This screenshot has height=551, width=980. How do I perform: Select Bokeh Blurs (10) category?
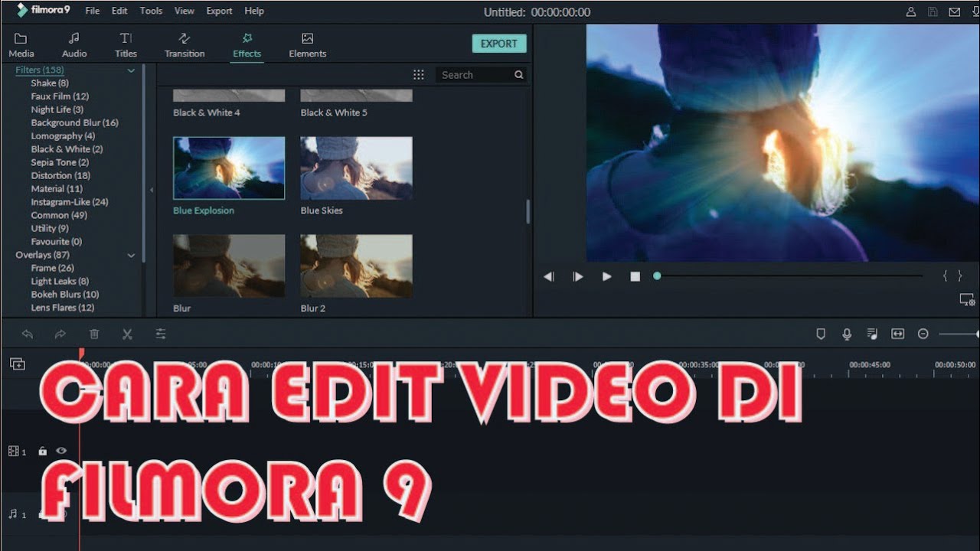(x=65, y=295)
